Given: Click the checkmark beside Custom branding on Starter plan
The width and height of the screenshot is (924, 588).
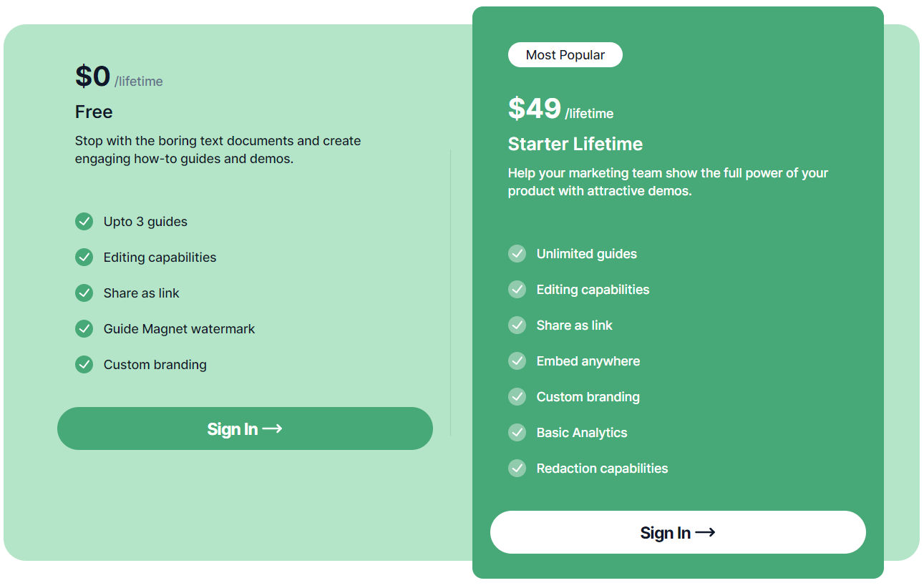Looking at the screenshot, I should pyautogui.click(x=517, y=396).
